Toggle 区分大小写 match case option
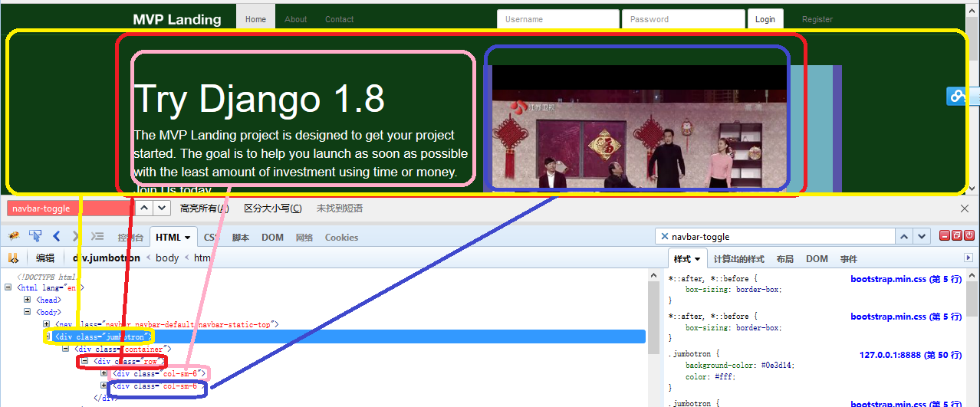This screenshot has width=980, height=407. click(x=272, y=208)
